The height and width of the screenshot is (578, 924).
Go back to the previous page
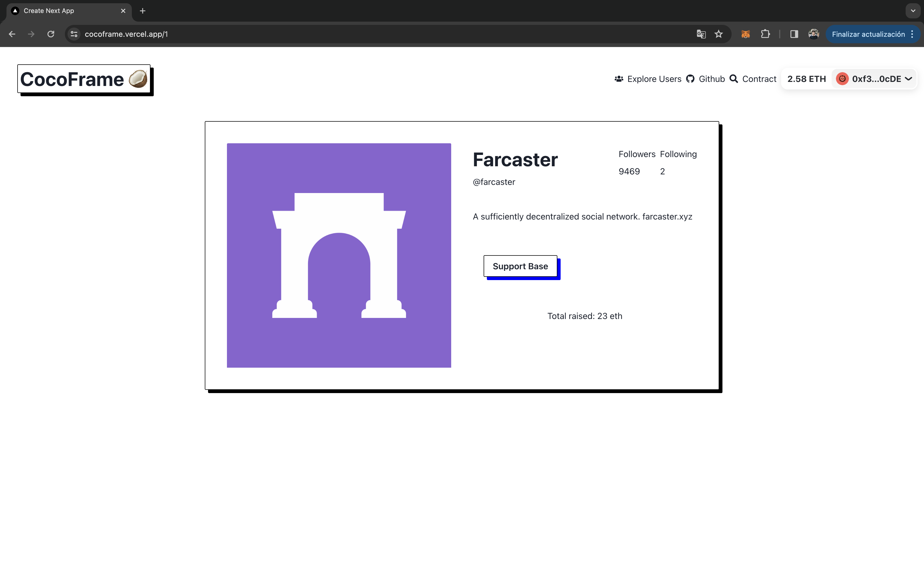click(x=12, y=34)
